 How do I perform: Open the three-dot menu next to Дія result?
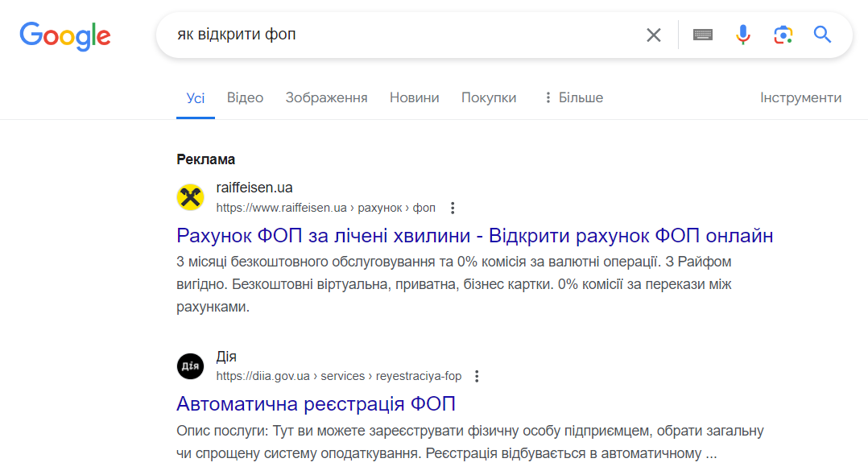pyautogui.click(x=477, y=375)
